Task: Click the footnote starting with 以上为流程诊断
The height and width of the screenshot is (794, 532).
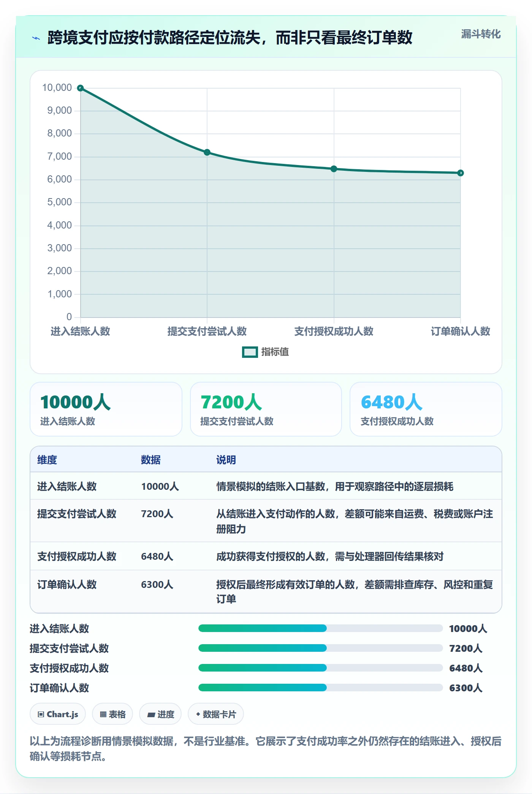Action: pos(266,748)
